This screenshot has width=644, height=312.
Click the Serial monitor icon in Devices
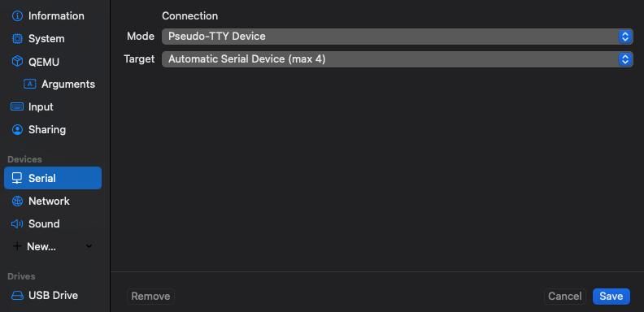(x=17, y=178)
